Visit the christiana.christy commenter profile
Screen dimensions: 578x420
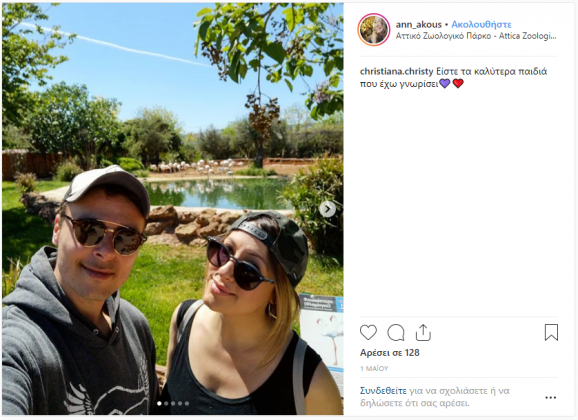pyautogui.click(x=396, y=71)
